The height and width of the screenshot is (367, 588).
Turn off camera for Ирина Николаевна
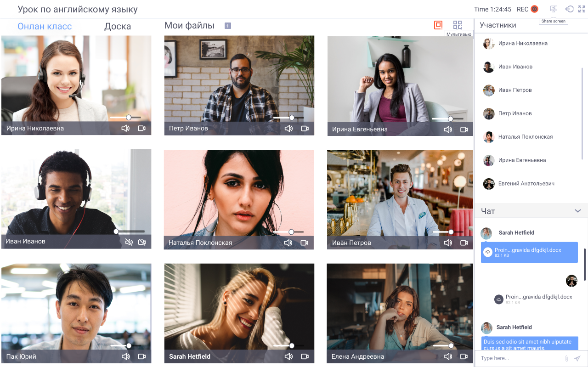pyautogui.click(x=142, y=129)
